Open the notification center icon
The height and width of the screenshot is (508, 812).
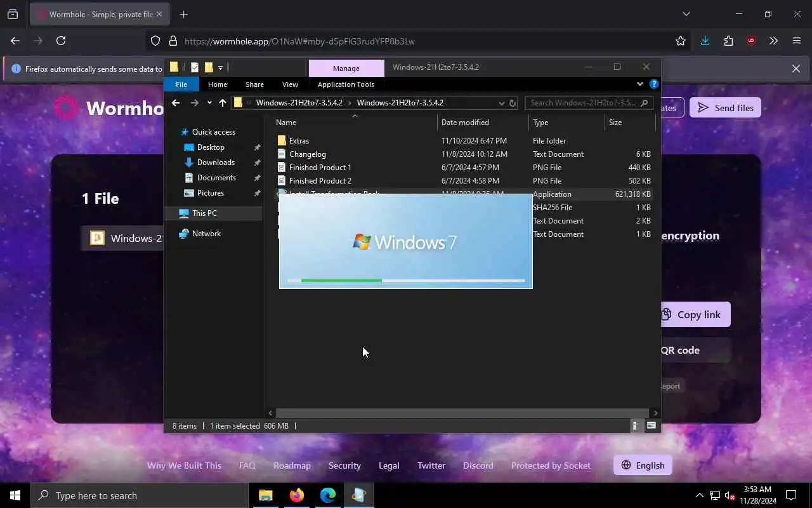click(791, 495)
